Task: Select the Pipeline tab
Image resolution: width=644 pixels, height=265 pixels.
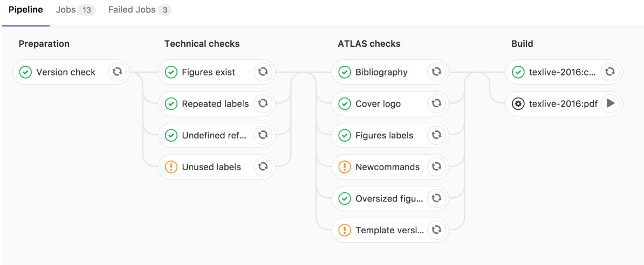Action: [x=25, y=10]
